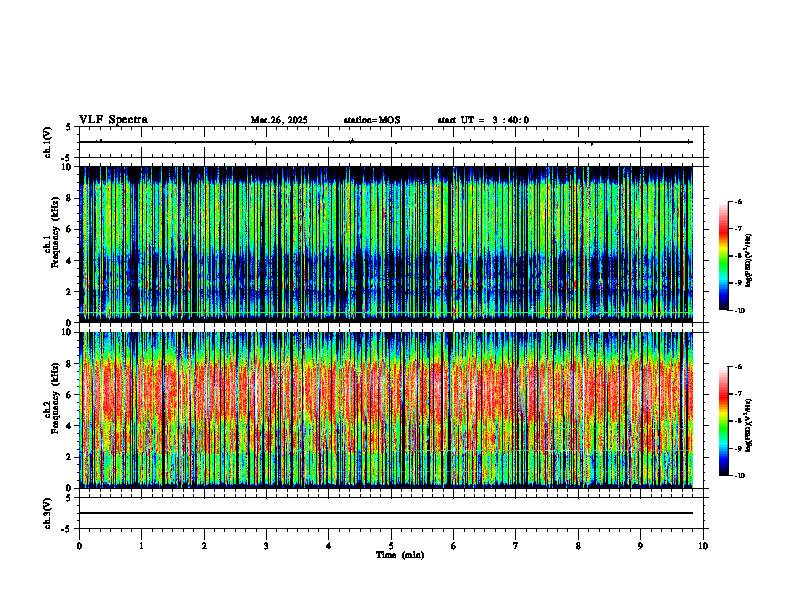Click the "VLF Spectra" plot title
The width and height of the screenshot is (792, 612).
pyautogui.click(x=113, y=120)
